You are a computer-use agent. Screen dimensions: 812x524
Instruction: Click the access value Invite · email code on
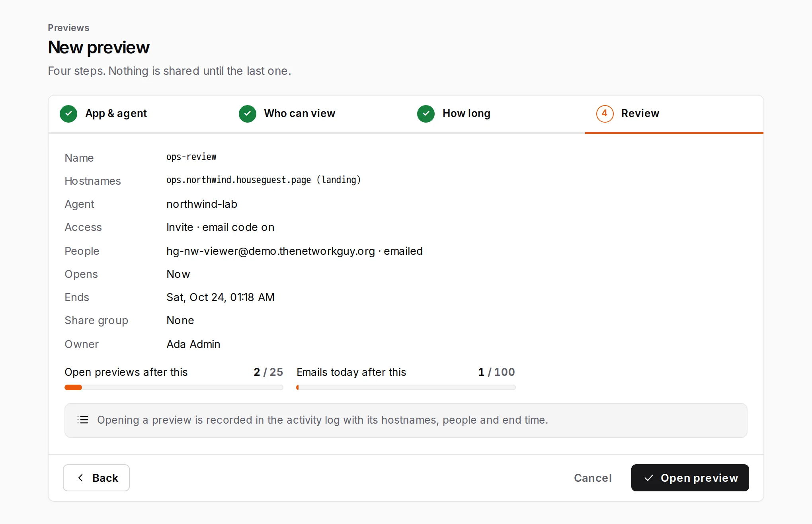point(221,227)
